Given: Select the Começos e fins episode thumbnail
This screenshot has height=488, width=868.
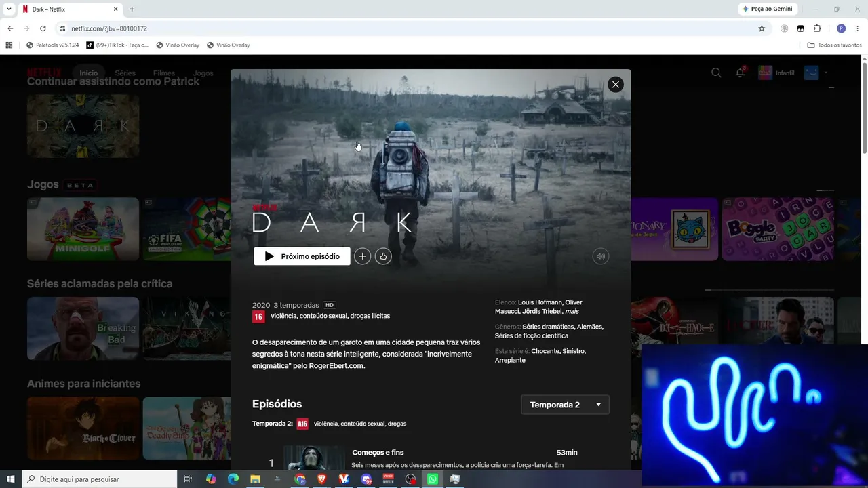Looking at the screenshot, I should (314, 458).
